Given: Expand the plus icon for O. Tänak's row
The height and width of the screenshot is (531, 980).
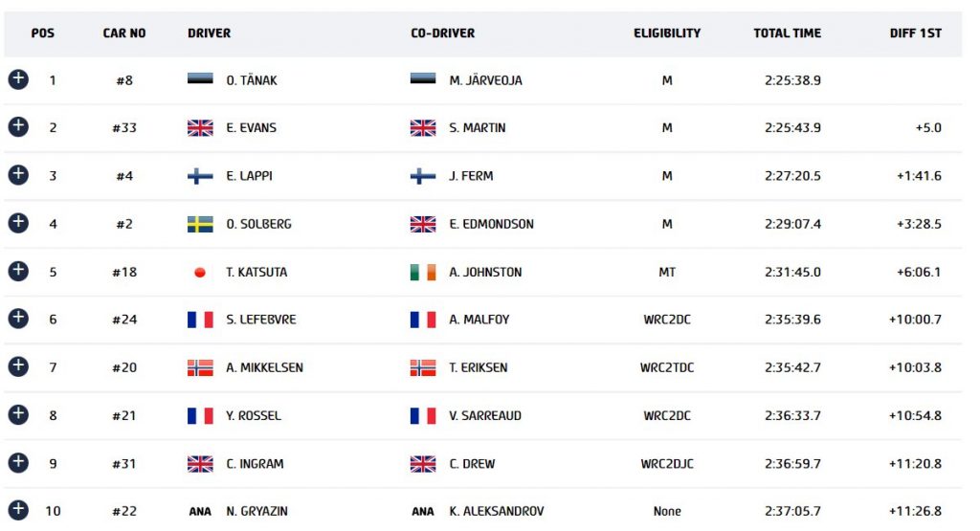Looking at the screenshot, I should [18, 79].
